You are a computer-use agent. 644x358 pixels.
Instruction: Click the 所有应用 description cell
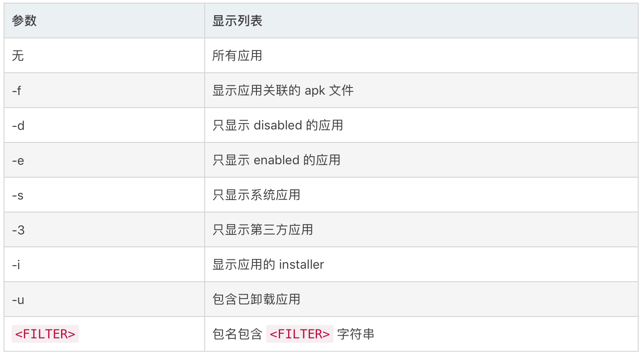pyautogui.click(x=421, y=55)
